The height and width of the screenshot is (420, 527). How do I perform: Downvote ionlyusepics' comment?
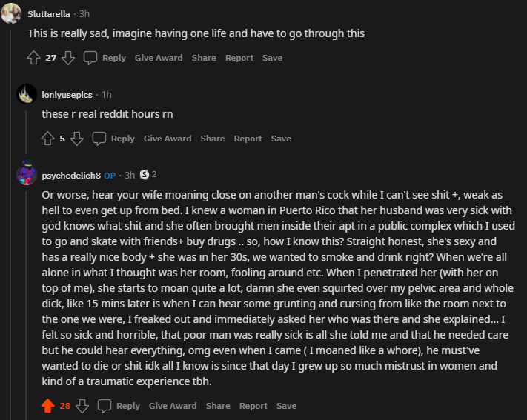coord(77,139)
